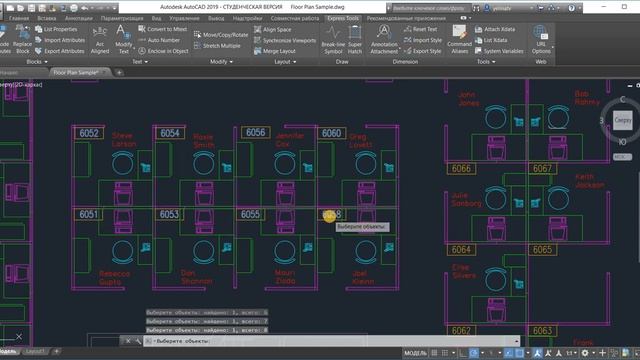Image resolution: width=640 pixels, height=360 pixels.
Task: Open the Аннотации ribbon tab
Action: 78,18
